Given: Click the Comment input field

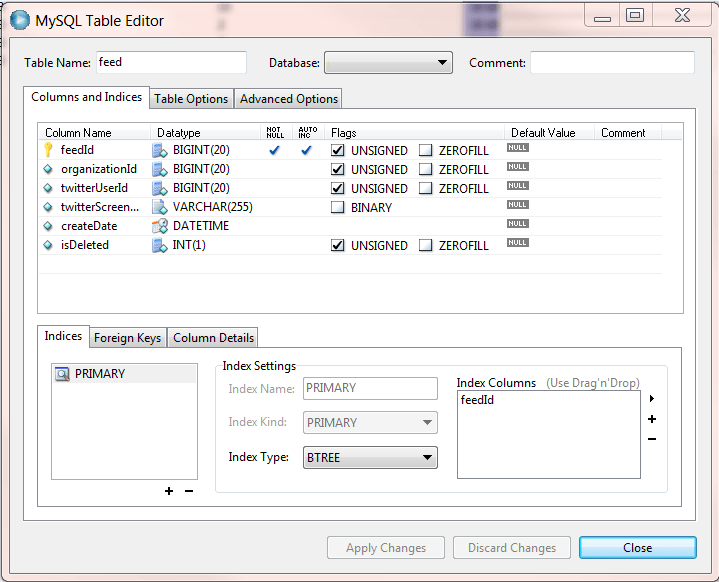Looking at the screenshot, I should pyautogui.click(x=613, y=62).
